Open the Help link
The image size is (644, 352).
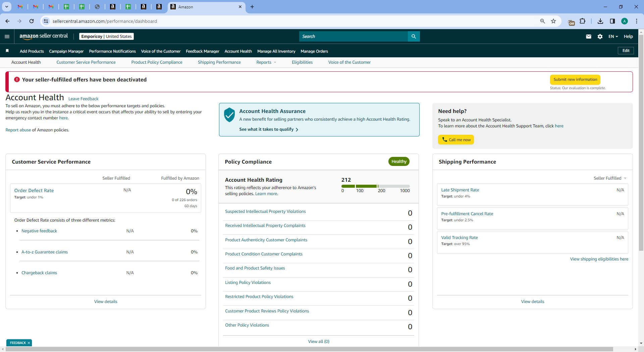(x=628, y=37)
